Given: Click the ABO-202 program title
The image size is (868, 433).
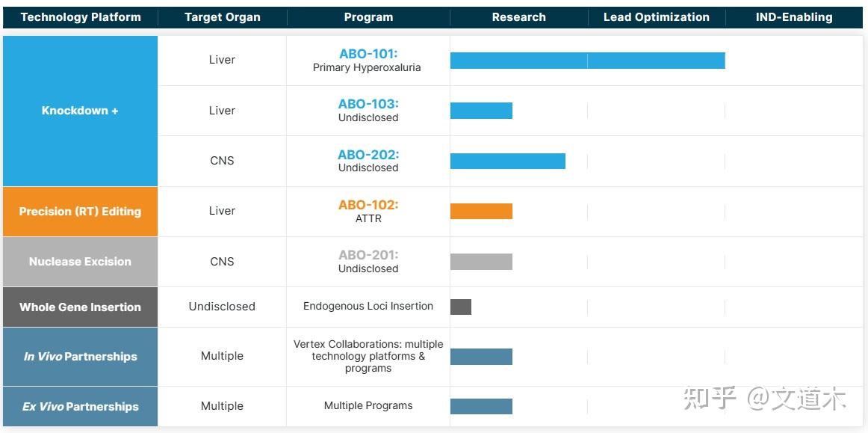Looking at the screenshot, I should click(368, 155).
